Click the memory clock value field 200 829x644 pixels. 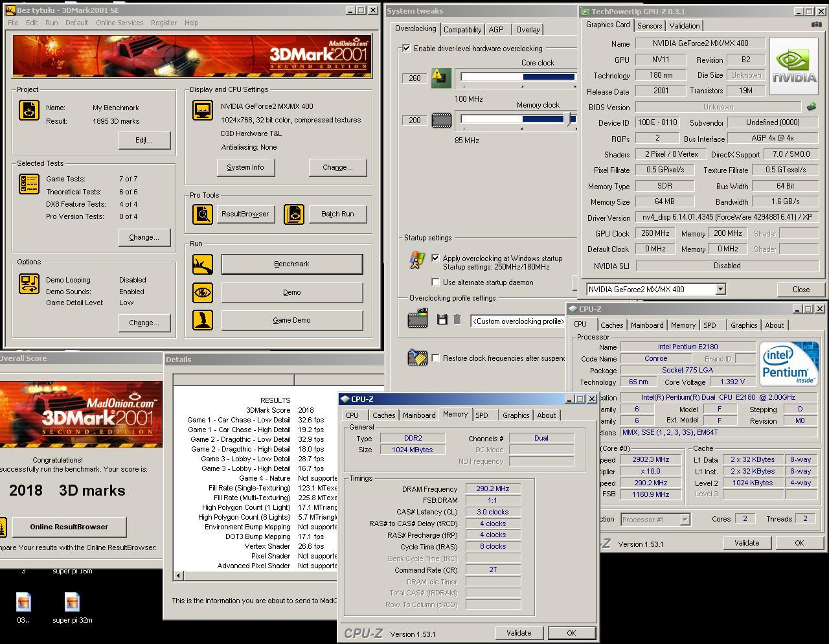[x=415, y=121]
